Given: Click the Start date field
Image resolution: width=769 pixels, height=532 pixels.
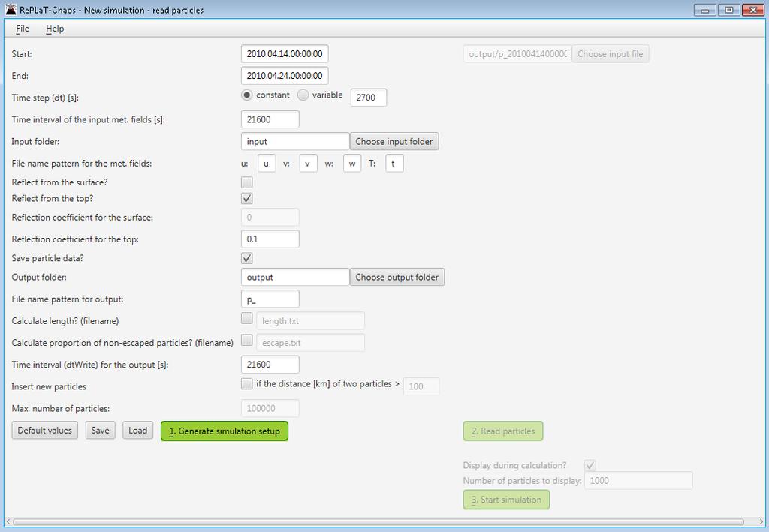Looking at the screenshot, I should (285, 54).
